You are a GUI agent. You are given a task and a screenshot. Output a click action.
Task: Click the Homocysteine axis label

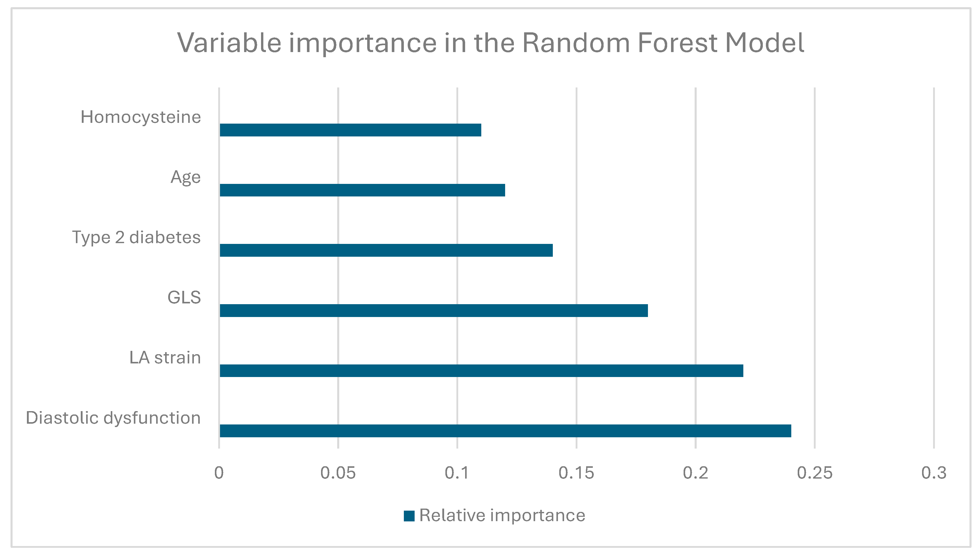(x=141, y=117)
